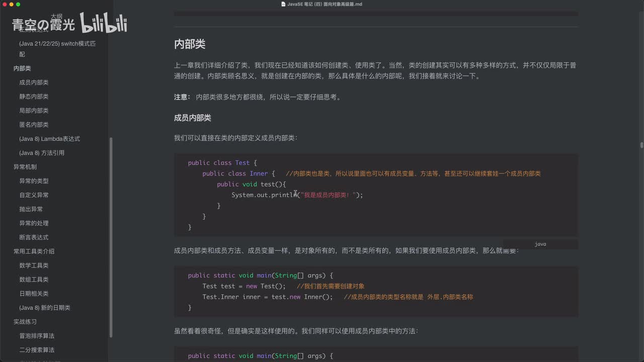Click the comment //我们首先需要创建对象

331,286
